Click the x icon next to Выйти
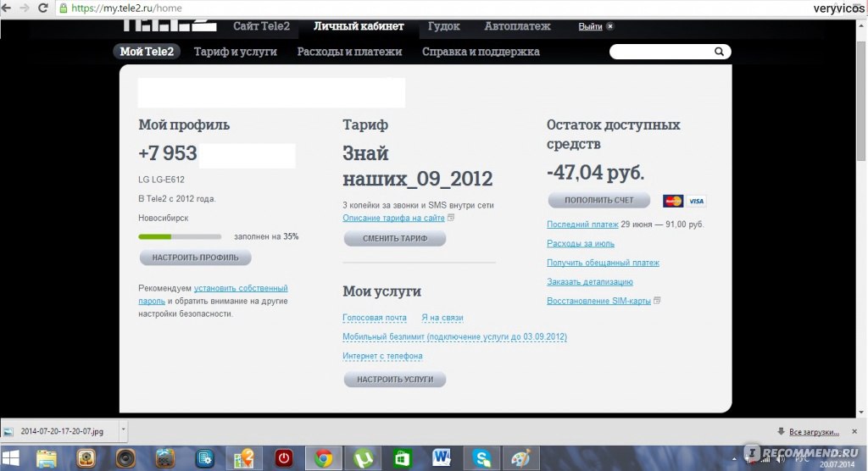This screenshot has width=868, height=471. click(x=609, y=26)
